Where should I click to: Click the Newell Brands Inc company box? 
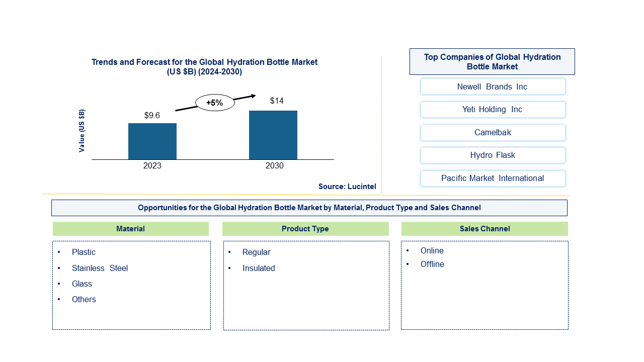[493, 86]
